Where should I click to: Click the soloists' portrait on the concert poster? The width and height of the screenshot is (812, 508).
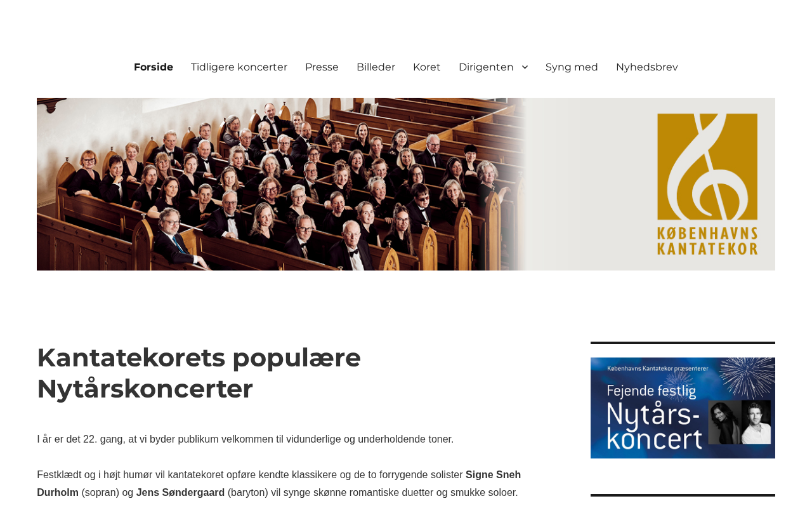tap(740, 422)
